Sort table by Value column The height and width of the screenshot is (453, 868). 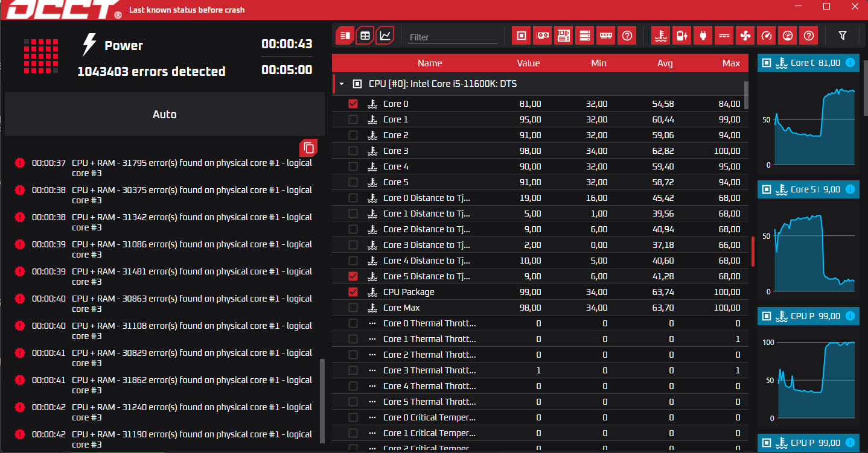[x=528, y=63]
